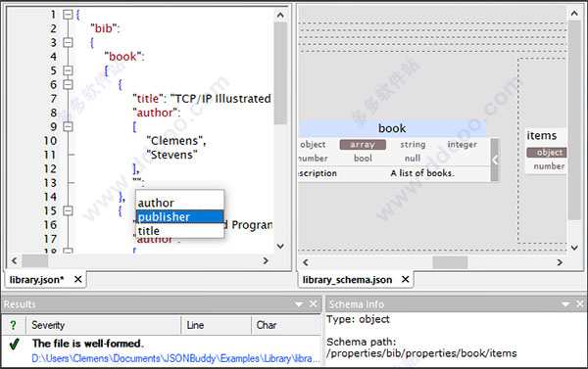This screenshot has height=369, width=588.
Task: Select the 'book' schema node header
Action: click(x=392, y=128)
